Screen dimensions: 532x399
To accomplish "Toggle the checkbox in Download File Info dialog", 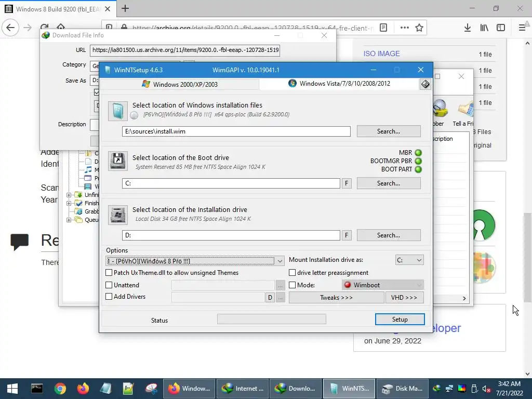I will (x=97, y=92).
